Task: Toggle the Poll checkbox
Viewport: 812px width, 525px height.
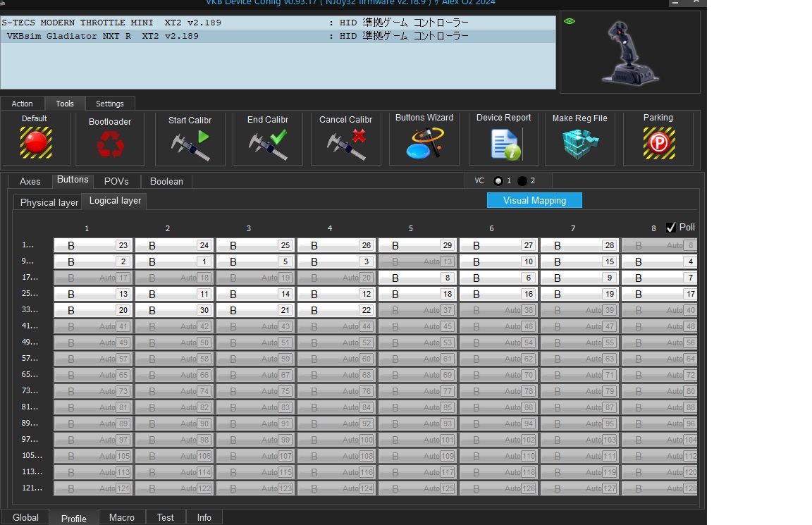Action: tap(670, 228)
